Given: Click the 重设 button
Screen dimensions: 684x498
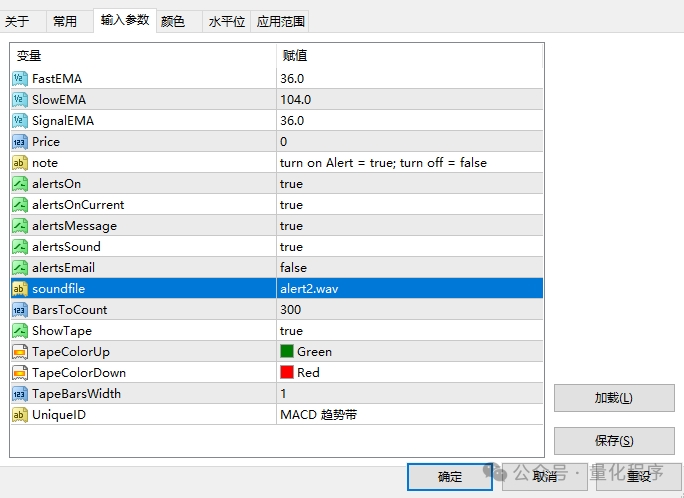Looking at the screenshot, I should click(639, 477).
